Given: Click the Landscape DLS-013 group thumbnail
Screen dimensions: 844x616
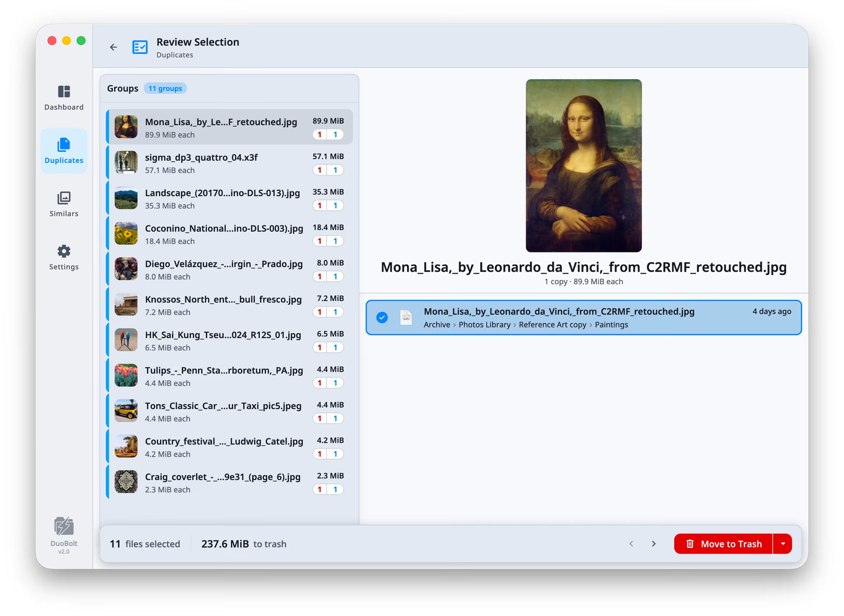Looking at the screenshot, I should tap(126, 198).
